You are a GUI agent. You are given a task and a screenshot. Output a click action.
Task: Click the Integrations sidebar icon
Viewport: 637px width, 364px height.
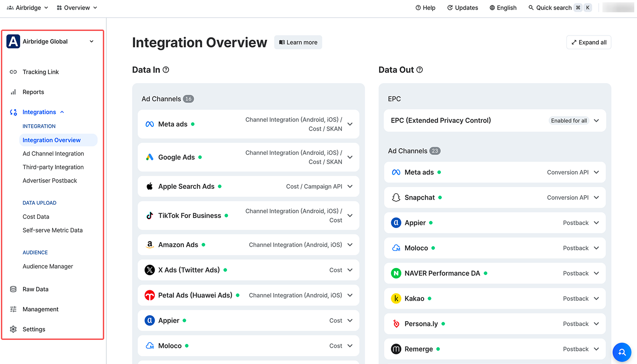pos(13,112)
